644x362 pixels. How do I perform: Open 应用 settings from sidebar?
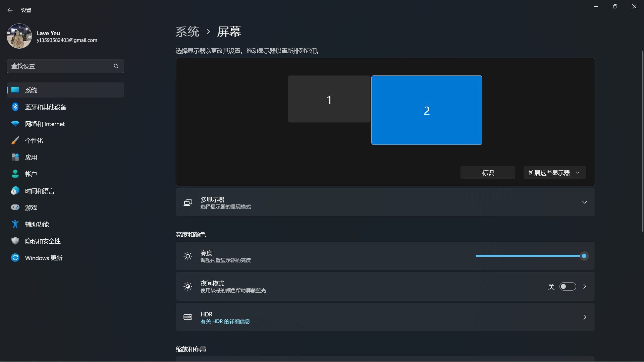click(31, 157)
